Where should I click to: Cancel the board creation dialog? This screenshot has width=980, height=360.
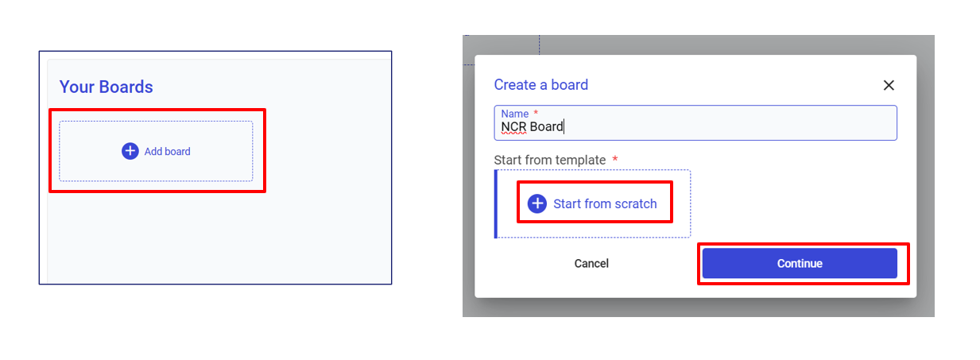click(x=591, y=263)
